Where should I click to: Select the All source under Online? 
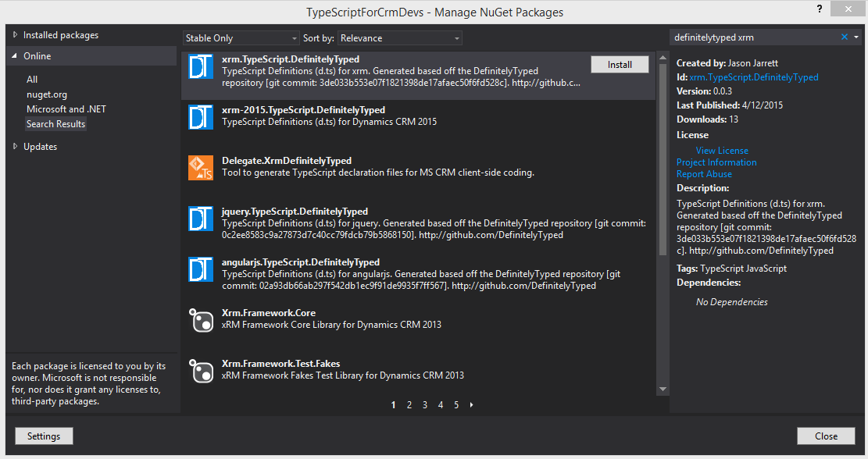pos(32,80)
